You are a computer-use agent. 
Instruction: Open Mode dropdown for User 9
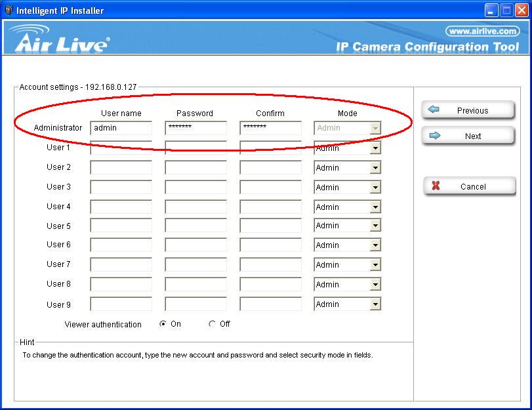pos(375,304)
